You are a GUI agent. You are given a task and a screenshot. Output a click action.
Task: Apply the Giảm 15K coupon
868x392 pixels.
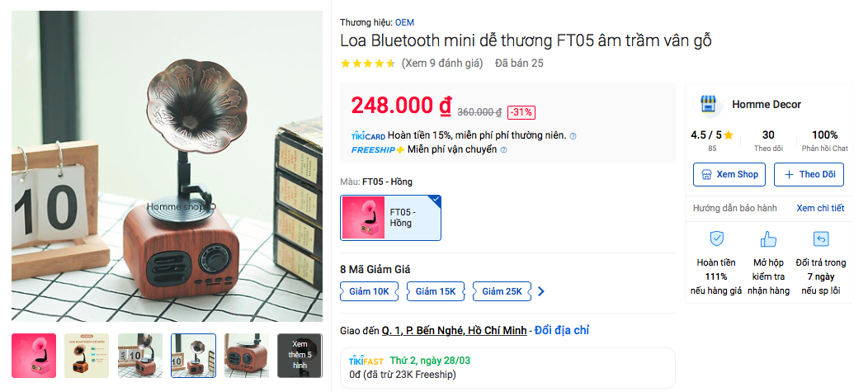[436, 291]
